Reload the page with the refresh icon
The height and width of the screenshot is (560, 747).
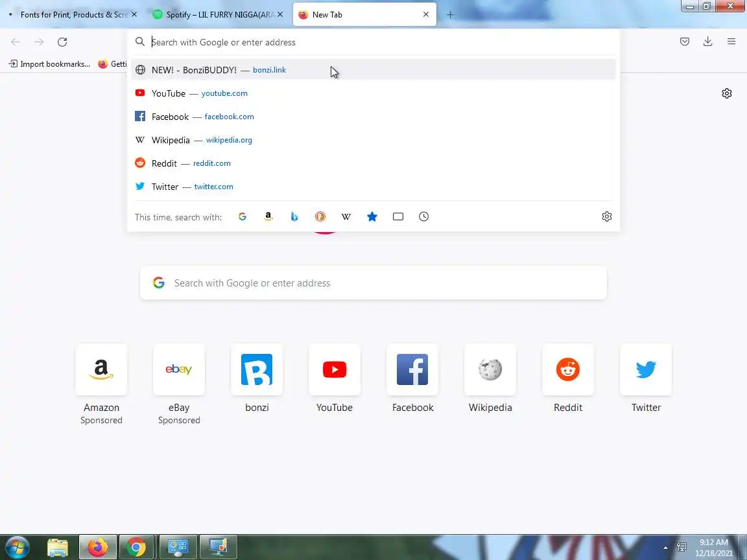(62, 42)
